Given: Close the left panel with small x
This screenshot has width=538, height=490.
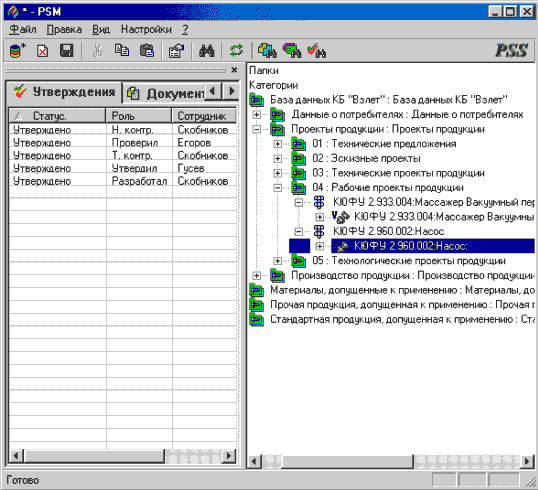Looking at the screenshot, I should point(234,70).
